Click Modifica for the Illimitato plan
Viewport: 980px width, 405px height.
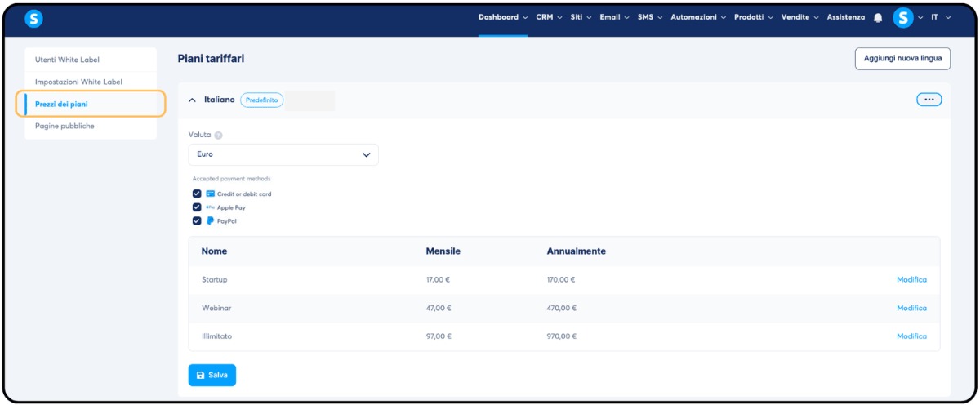tap(911, 336)
